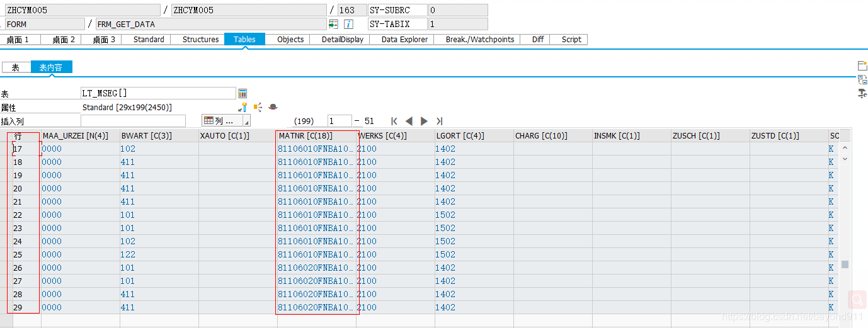Screen dimensions: 868x328
Task: Click the BWART [C(3)] column header
Action: click(159, 135)
